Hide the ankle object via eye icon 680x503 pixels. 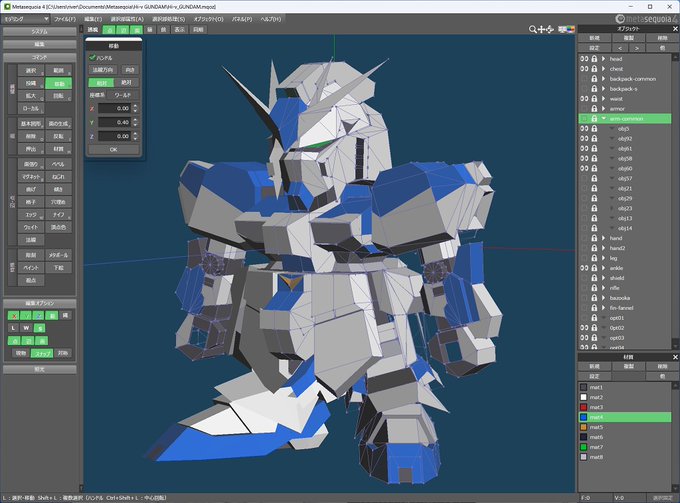click(x=584, y=268)
